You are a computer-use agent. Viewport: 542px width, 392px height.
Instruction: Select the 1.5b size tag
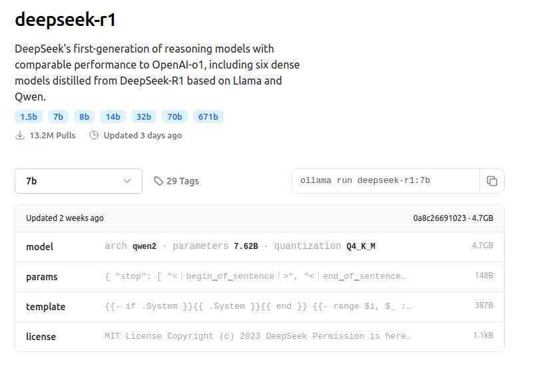point(29,116)
